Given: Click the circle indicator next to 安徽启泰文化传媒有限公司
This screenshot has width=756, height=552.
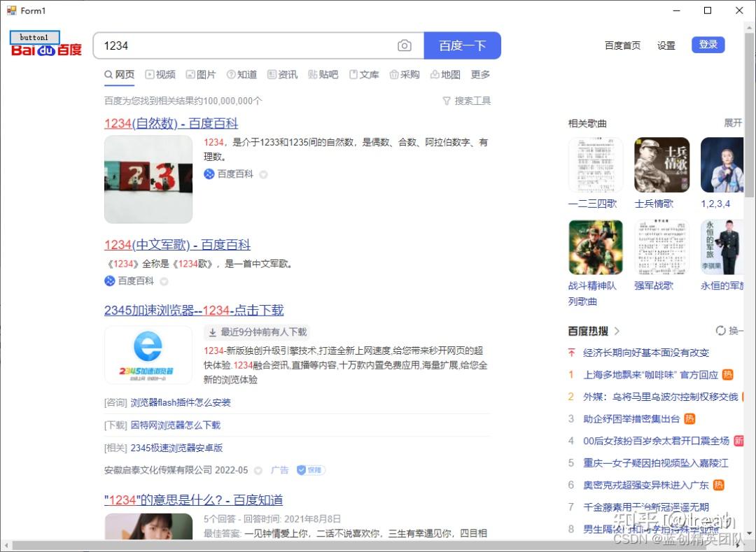Looking at the screenshot, I should [258, 470].
